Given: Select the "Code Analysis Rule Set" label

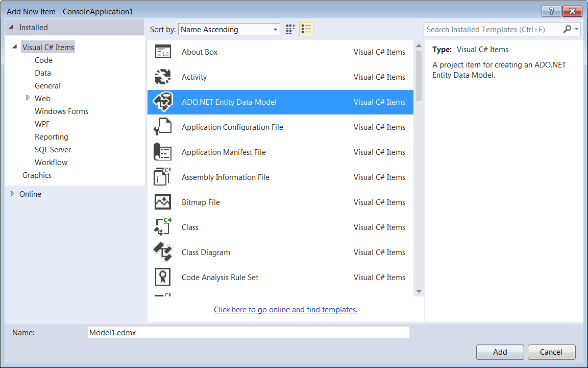Looking at the screenshot, I should click(x=220, y=277).
